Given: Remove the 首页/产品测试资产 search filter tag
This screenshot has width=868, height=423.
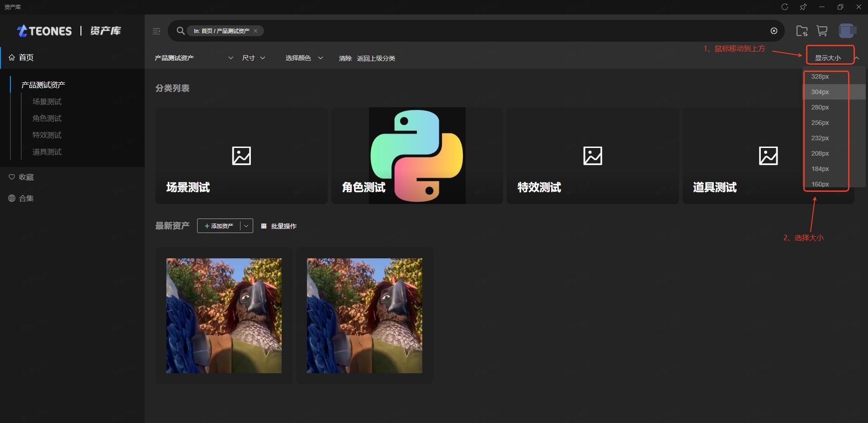Looking at the screenshot, I should [255, 31].
